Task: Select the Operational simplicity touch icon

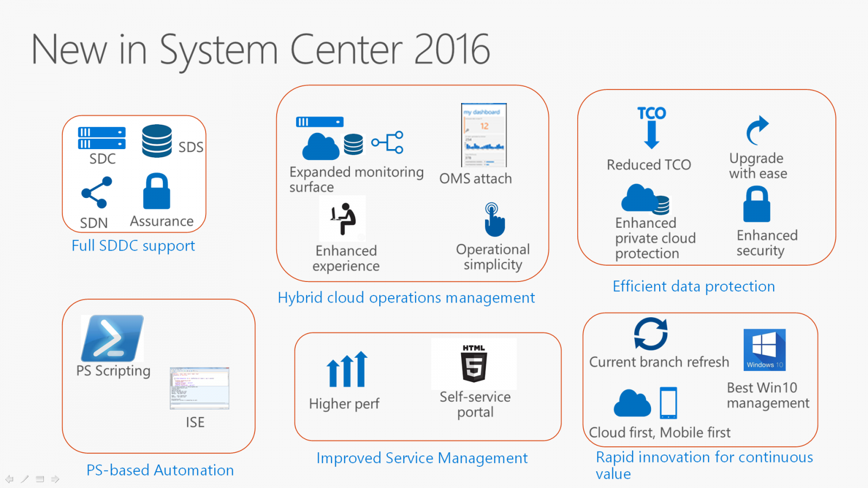Action: pyautogui.click(x=493, y=220)
